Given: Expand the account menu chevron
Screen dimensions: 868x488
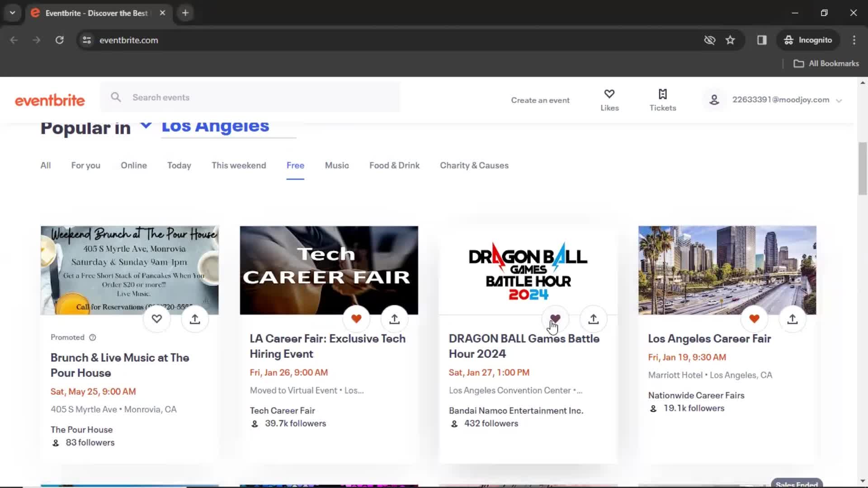Looking at the screenshot, I should 839,101.
